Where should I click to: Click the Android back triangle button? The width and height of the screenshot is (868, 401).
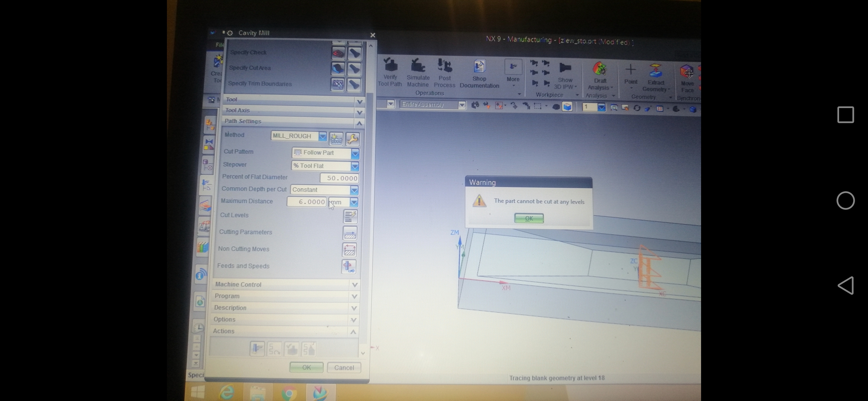(x=846, y=286)
